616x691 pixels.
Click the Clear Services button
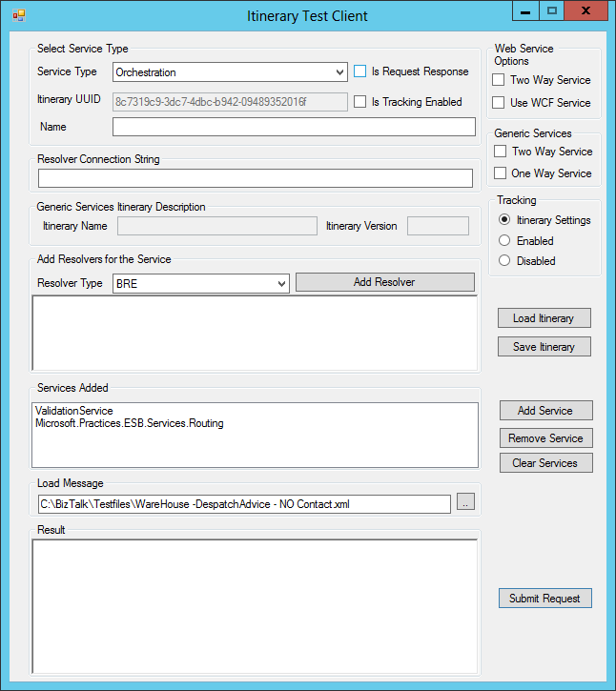point(545,462)
